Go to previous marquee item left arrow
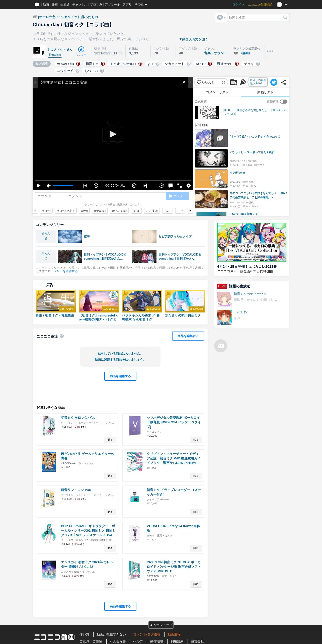The width and height of the screenshot is (322, 644). pos(35,82)
